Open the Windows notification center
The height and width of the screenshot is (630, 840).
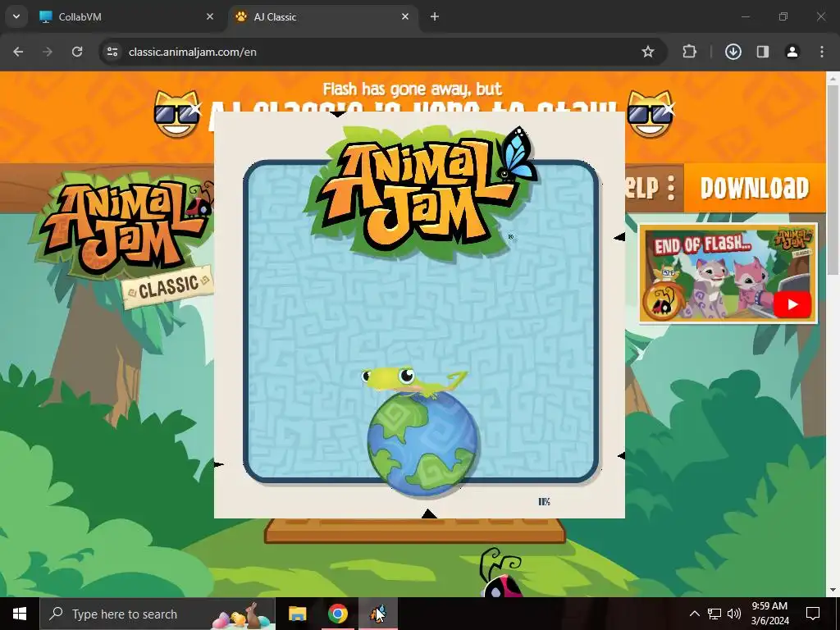[x=813, y=614]
